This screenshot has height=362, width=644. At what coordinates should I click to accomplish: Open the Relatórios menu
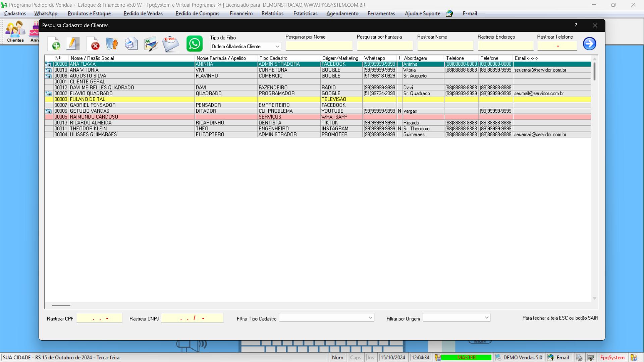point(272,14)
